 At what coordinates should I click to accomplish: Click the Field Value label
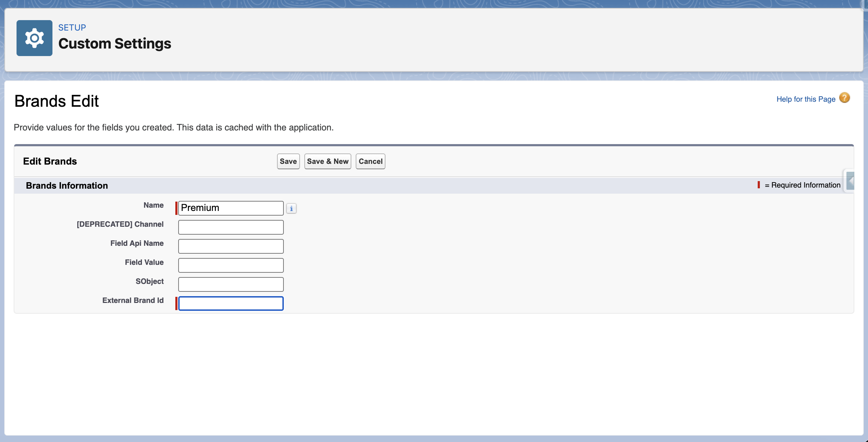144,262
